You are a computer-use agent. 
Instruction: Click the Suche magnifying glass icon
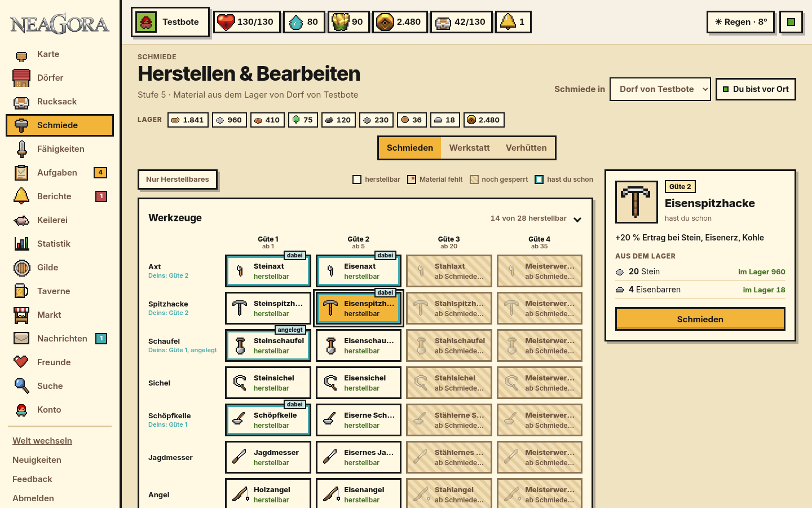21,386
